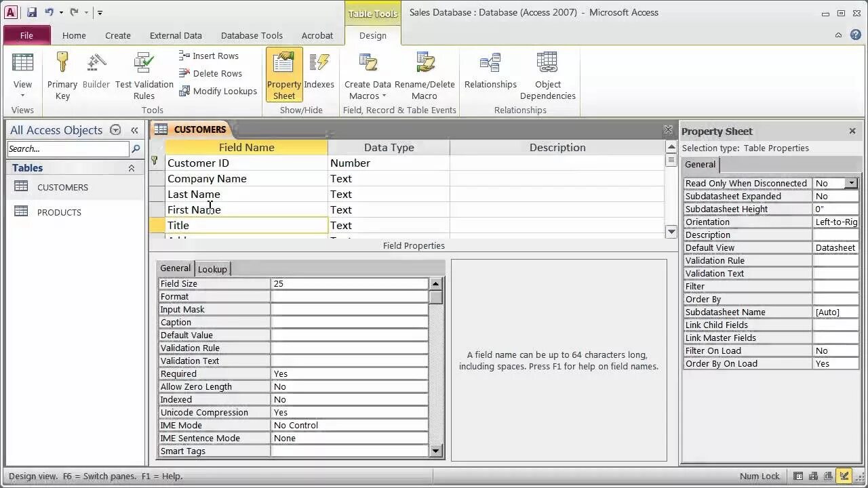Click the IME Mode value No Control
This screenshot has height=488, width=868.
click(349, 425)
